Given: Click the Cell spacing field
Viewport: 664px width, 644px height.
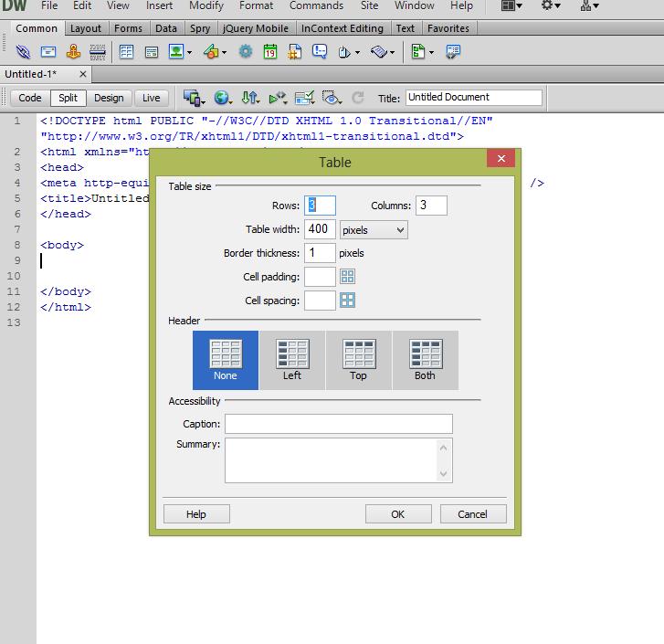Looking at the screenshot, I should click(x=320, y=301).
